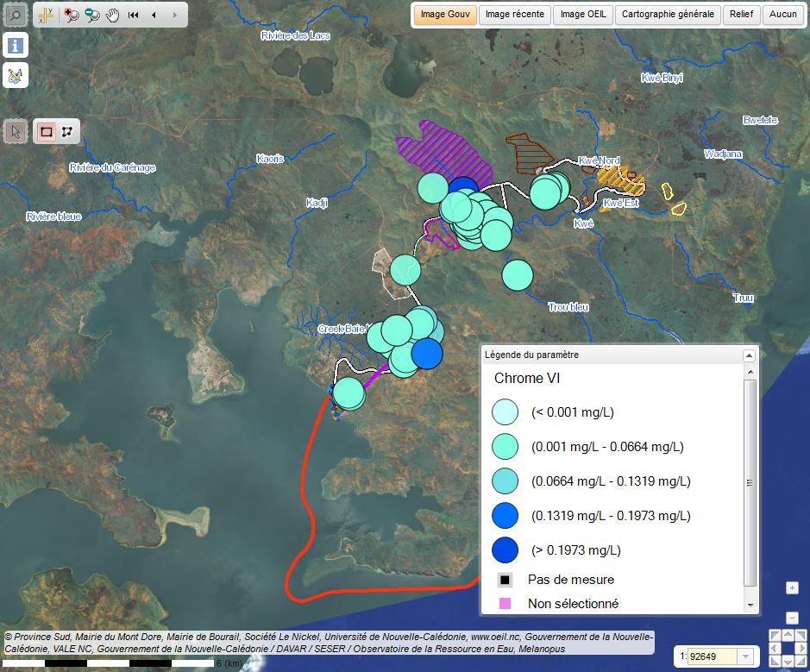Enable polygon selection mode

tap(66, 131)
